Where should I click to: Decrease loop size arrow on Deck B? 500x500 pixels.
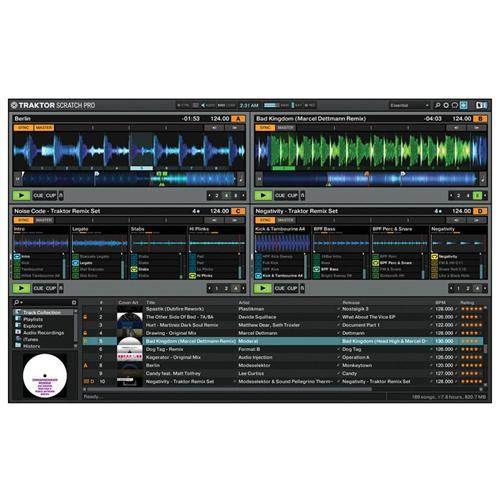(451, 196)
